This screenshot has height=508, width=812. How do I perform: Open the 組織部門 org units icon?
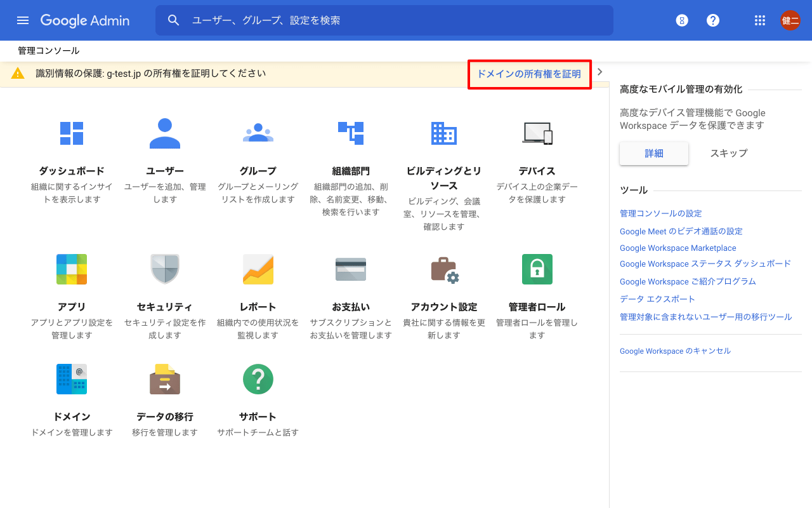(x=351, y=133)
